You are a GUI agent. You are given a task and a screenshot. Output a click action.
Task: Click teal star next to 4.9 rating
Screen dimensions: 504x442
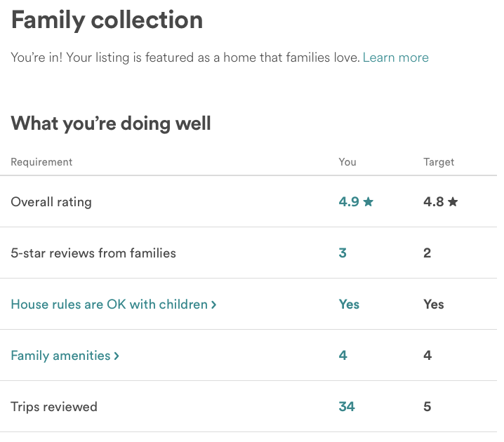pyautogui.click(x=369, y=202)
